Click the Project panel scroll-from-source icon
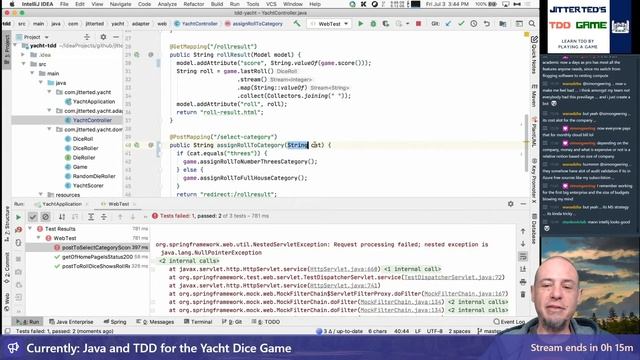Image resolution: width=640 pixels, height=360 pixels. [87, 37]
